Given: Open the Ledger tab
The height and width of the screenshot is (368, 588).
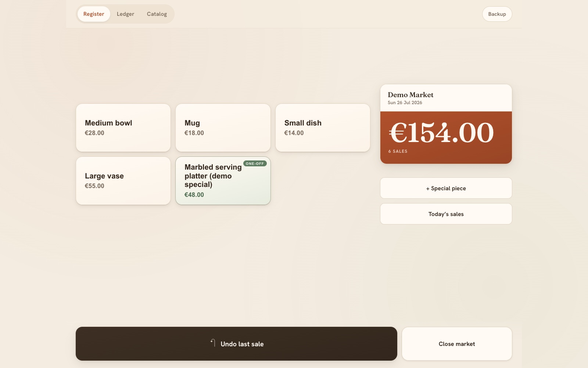Looking at the screenshot, I should point(125,14).
